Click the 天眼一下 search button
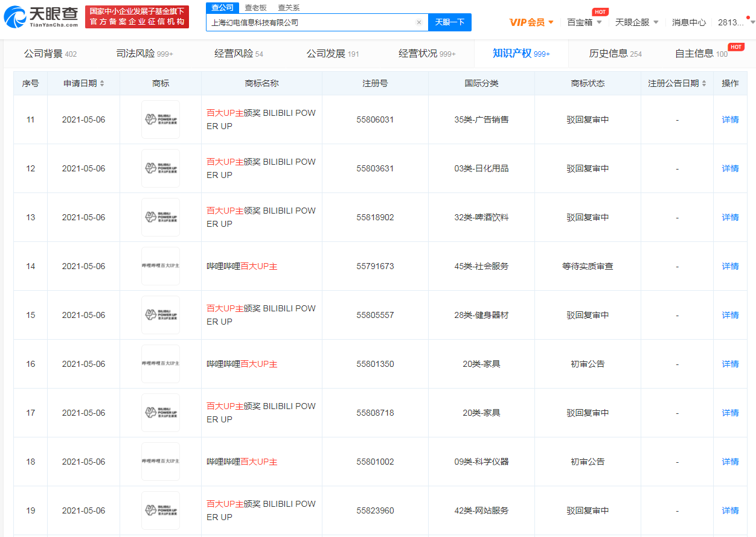 tap(450, 22)
